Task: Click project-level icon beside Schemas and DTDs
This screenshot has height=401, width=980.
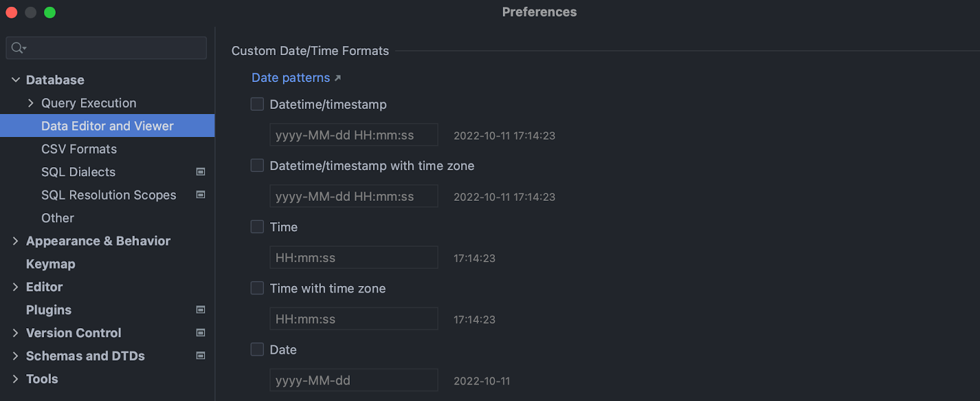Action: pos(200,356)
